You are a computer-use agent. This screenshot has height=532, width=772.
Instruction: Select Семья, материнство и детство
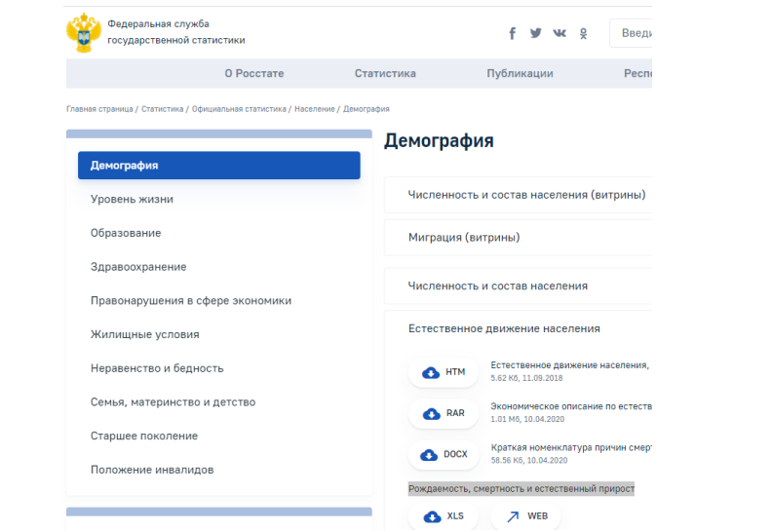coord(173,402)
